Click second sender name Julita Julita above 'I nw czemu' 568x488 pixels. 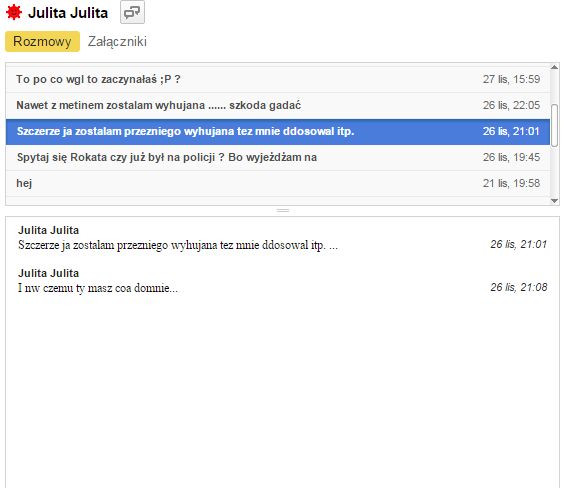click(49, 274)
